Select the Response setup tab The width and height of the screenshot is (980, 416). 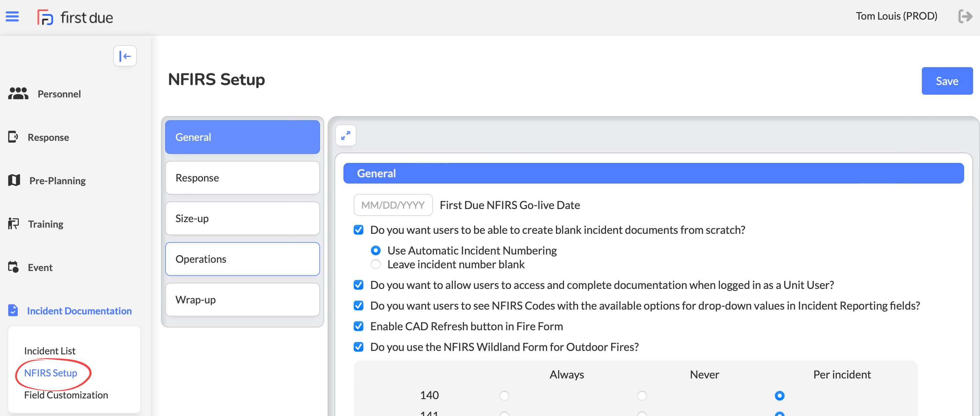242,178
